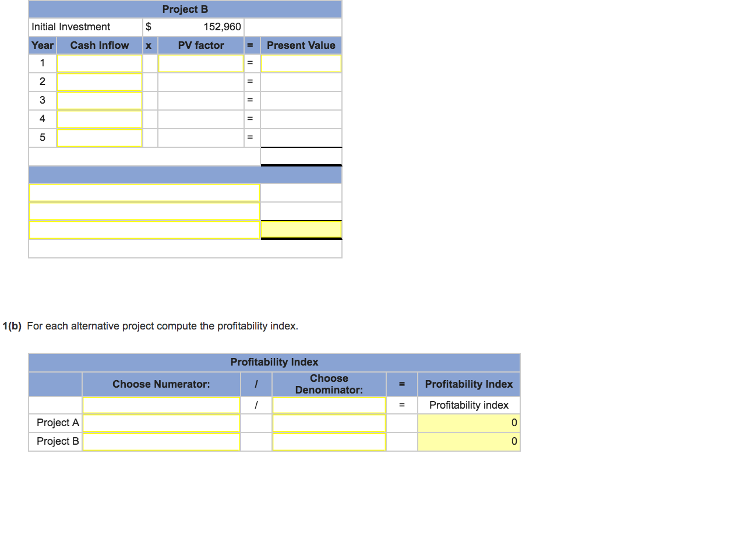Screen dimensions: 748x560
Task: Click Project B's profitability index result cell
Action: pyautogui.click(x=468, y=442)
